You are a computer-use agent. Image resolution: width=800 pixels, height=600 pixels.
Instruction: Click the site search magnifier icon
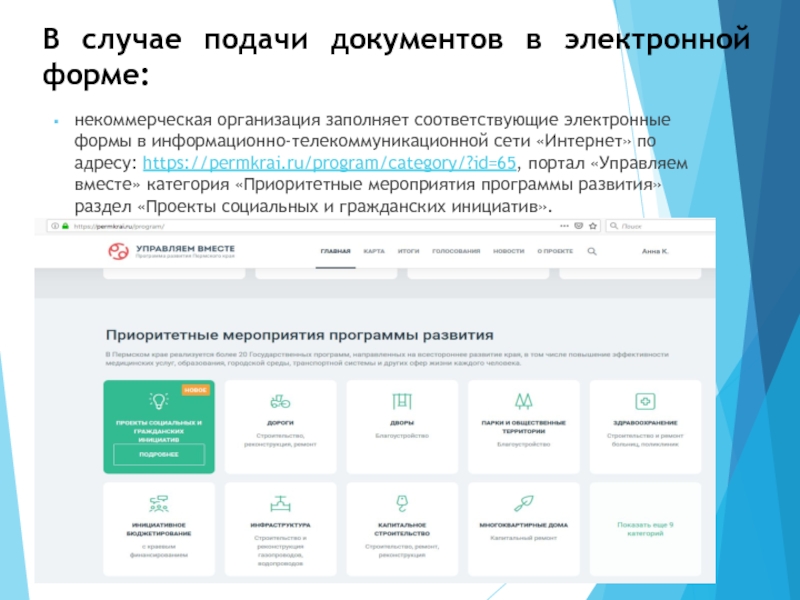(x=592, y=252)
